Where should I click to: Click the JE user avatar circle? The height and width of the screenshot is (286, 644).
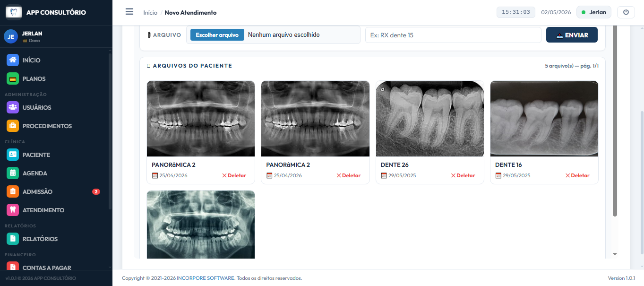pos(11,36)
